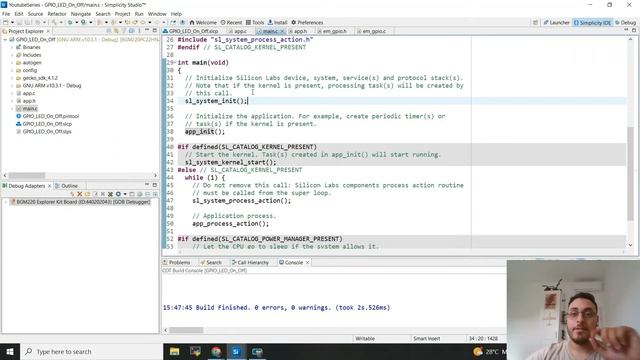Image resolution: width=640 pixels, height=360 pixels.
Task: Open the Source menu
Action: pyautogui.click(x=35, y=14)
